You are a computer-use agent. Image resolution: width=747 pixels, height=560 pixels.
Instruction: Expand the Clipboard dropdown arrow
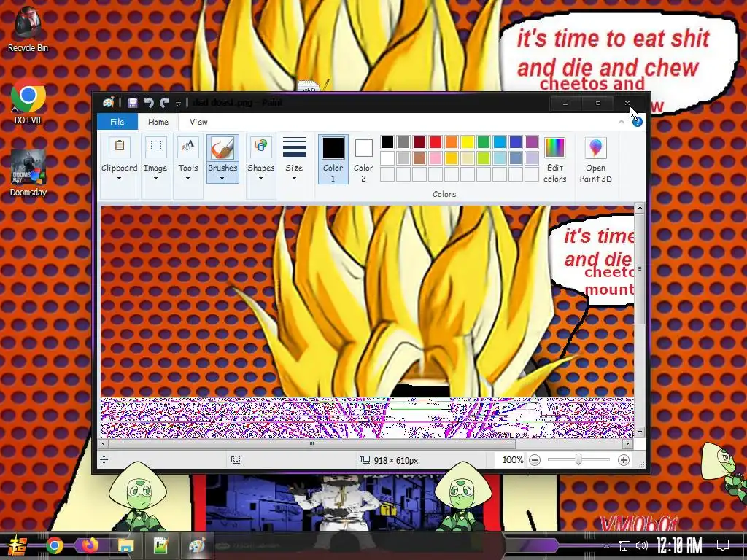120,179
